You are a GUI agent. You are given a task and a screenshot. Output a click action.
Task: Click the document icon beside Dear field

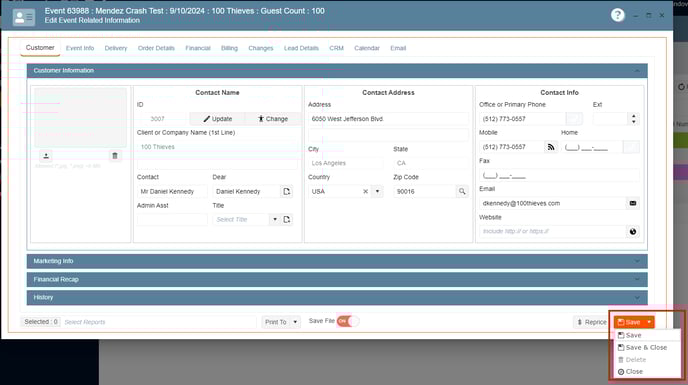[287, 191]
